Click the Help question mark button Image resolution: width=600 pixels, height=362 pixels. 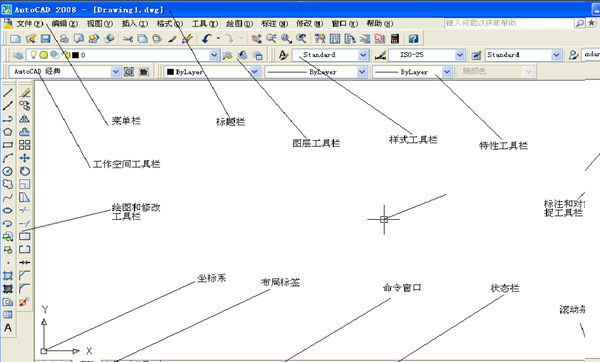(x=413, y=39)
